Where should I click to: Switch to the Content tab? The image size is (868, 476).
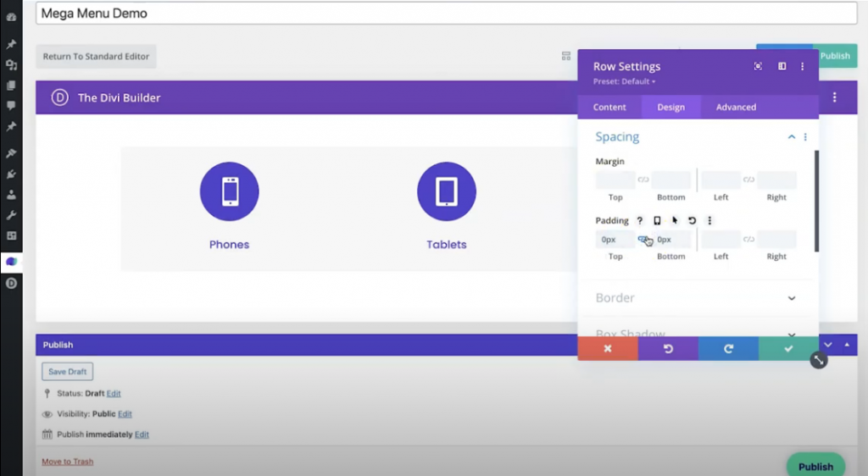click(x=609, y=108)
